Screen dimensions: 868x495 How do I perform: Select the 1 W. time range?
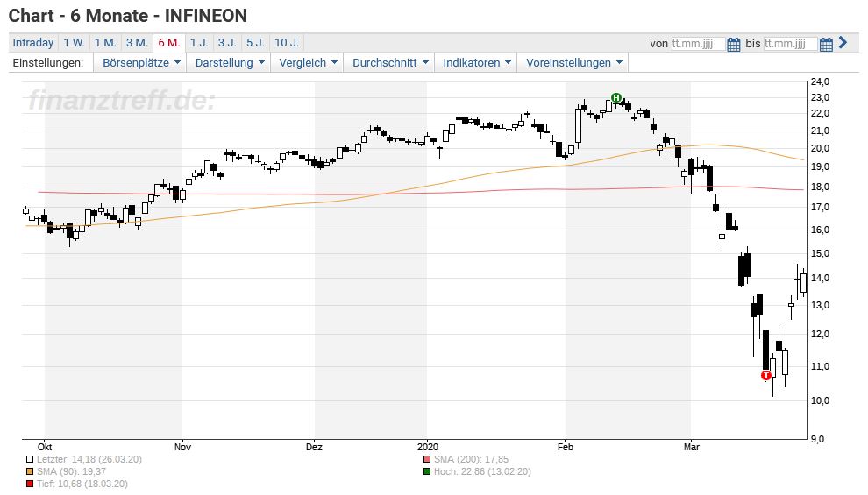74,43
